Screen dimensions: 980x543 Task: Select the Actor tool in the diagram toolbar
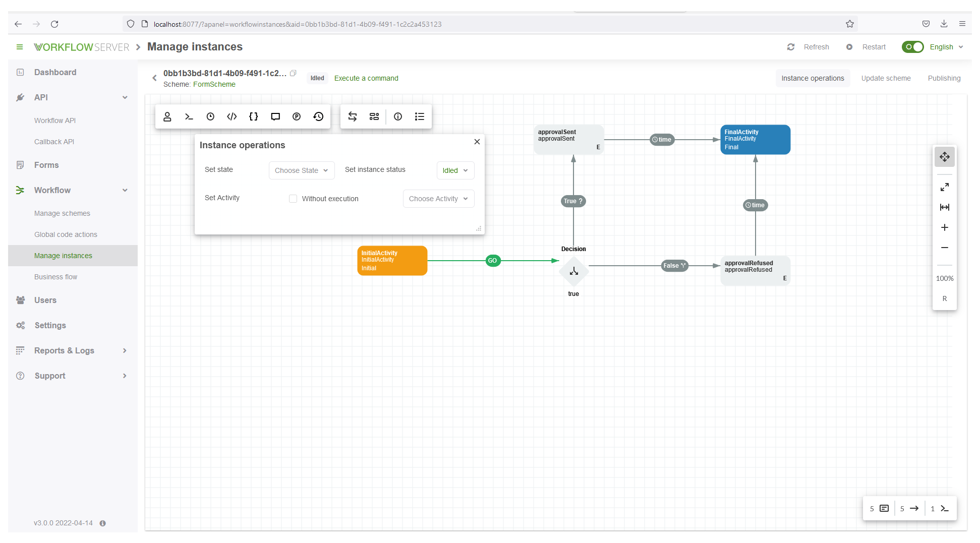167,116
